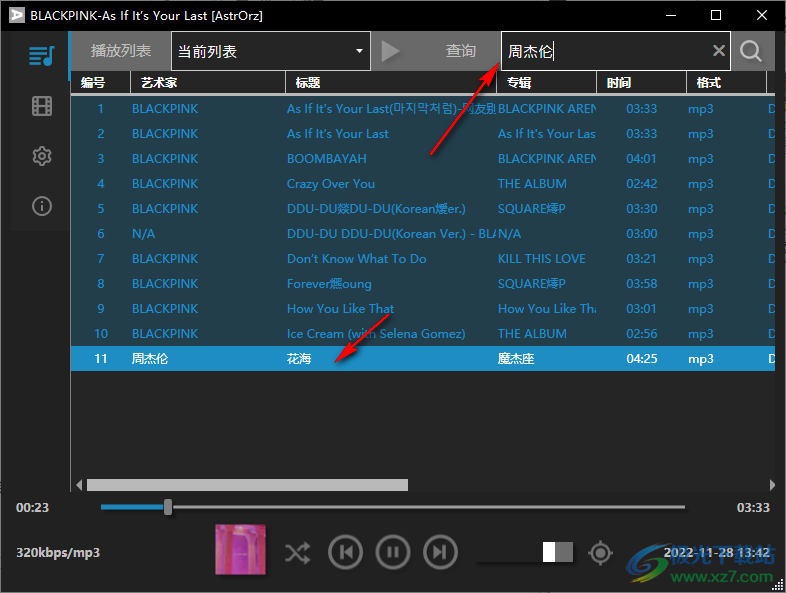
Task: Select the How You Like That title
Action: (x=340, y=308)
